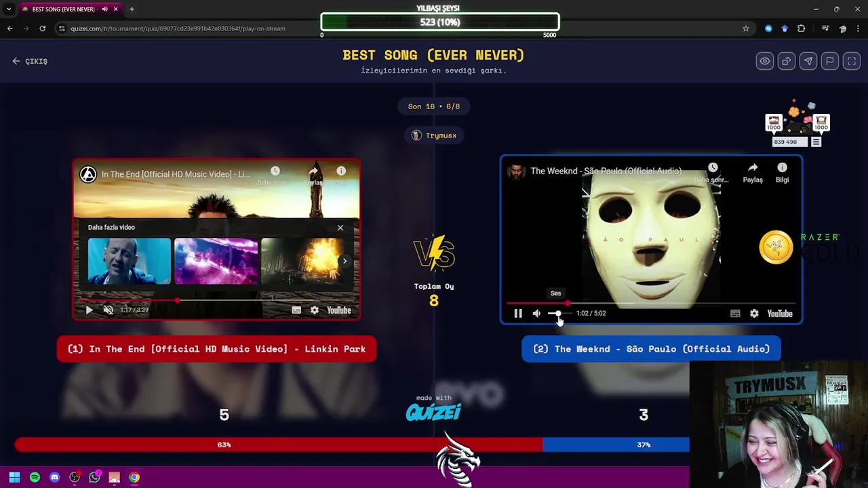Bookmark page with the star icon
This screenshot has height=488, width=868.
745,28
